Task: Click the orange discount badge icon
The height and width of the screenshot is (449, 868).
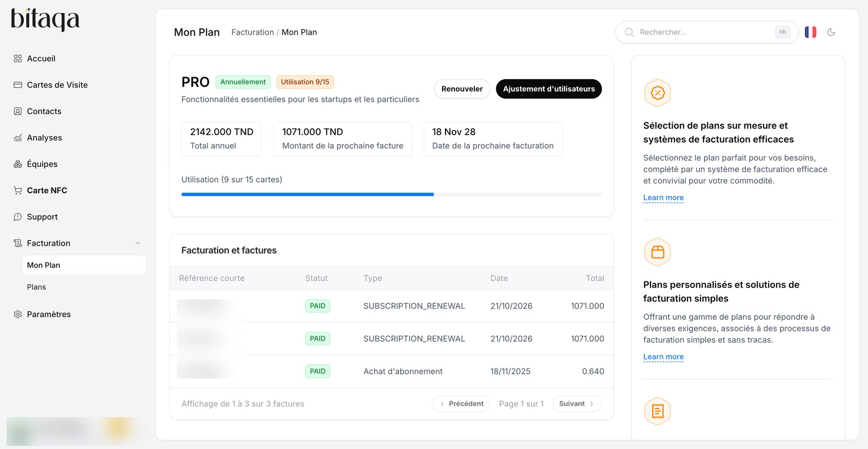Action: (658, 93)
